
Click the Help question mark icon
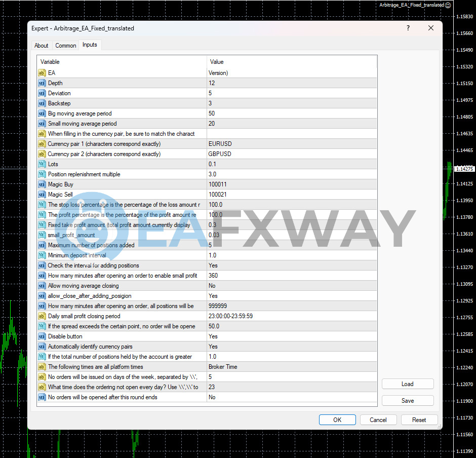408,28
